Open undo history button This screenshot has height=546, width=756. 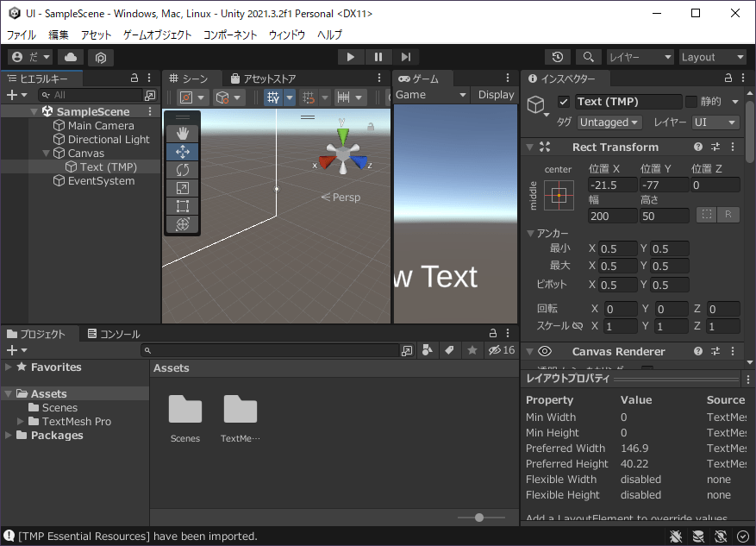558,58
